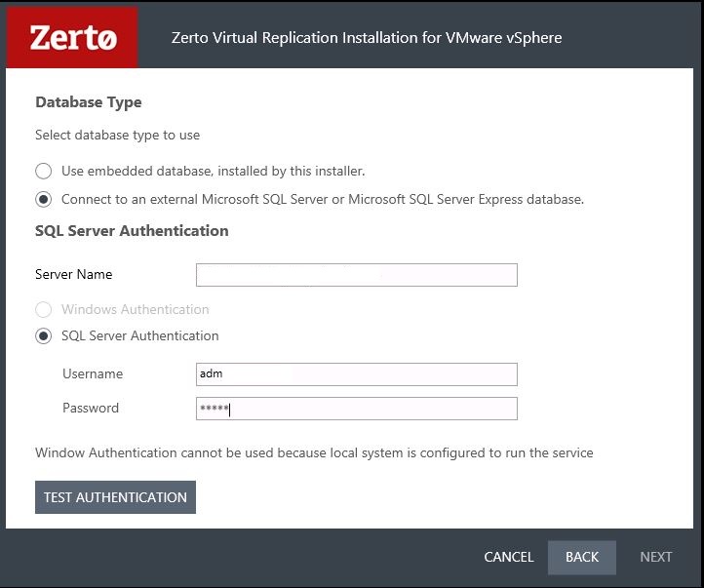Click the Server Name label

click(74, 274)
